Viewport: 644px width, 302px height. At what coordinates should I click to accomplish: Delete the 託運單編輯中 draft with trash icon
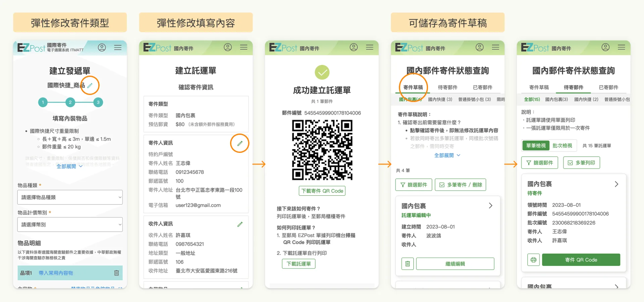[408, 264]
